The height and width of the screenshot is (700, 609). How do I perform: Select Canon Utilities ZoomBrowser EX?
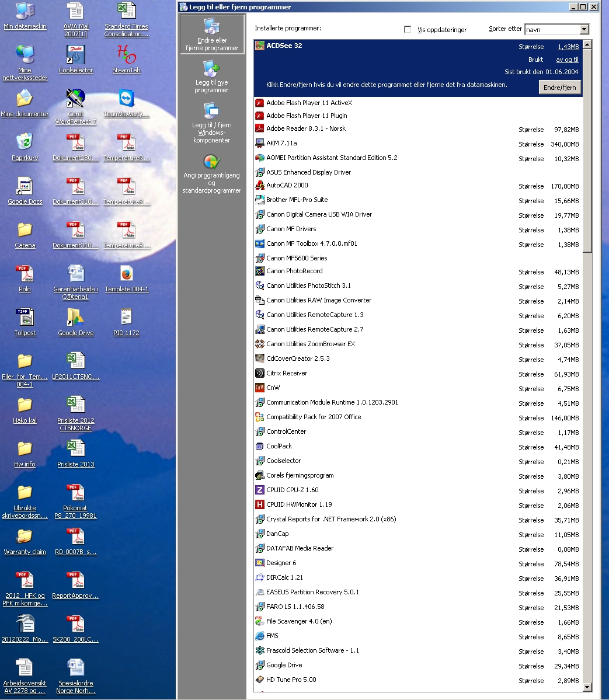click(x=418, y=344)
